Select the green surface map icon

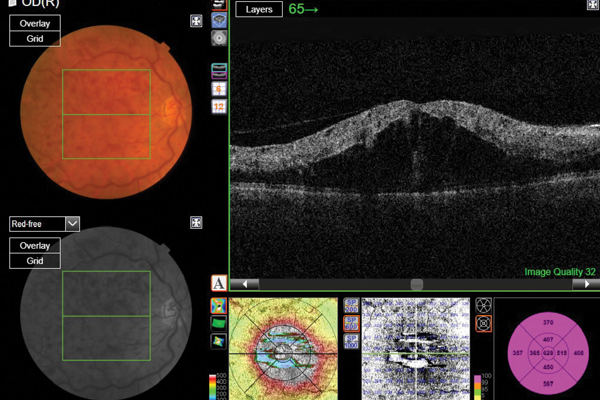pos(219,323)
